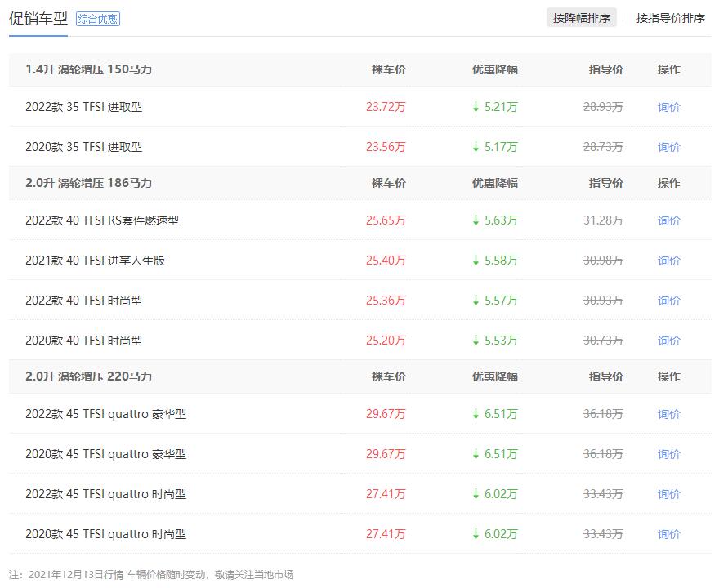The height and width of the screenshot is (588, 719).
Task: Sort by 按指导价排序 guide price
Action: click(671, 18)
